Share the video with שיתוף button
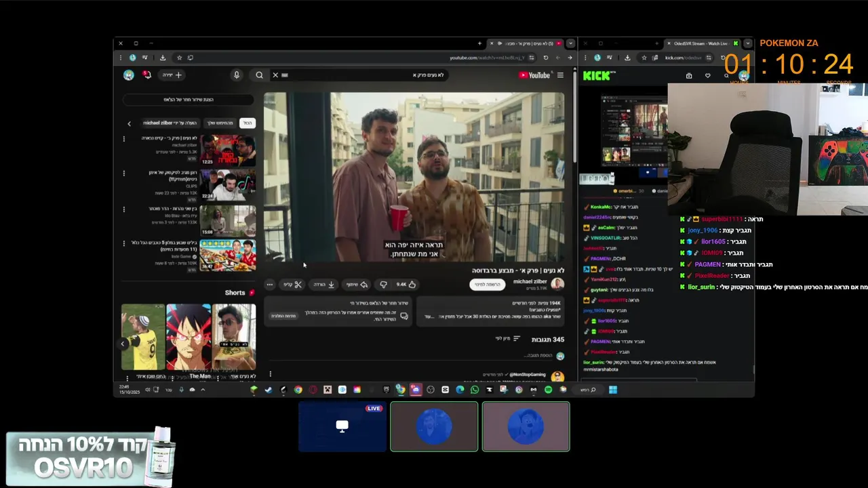 point(357,285)
